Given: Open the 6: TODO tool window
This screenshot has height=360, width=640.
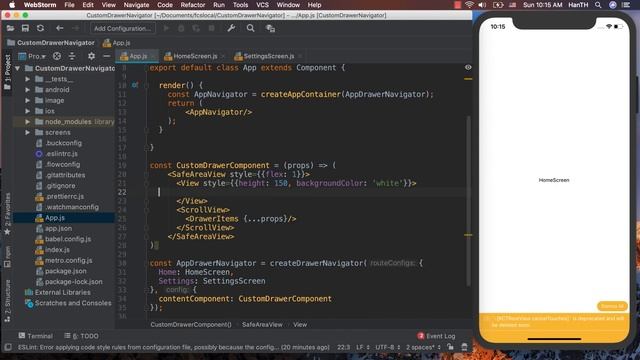Looking at the screenshot, I should (x=82, y=336).
